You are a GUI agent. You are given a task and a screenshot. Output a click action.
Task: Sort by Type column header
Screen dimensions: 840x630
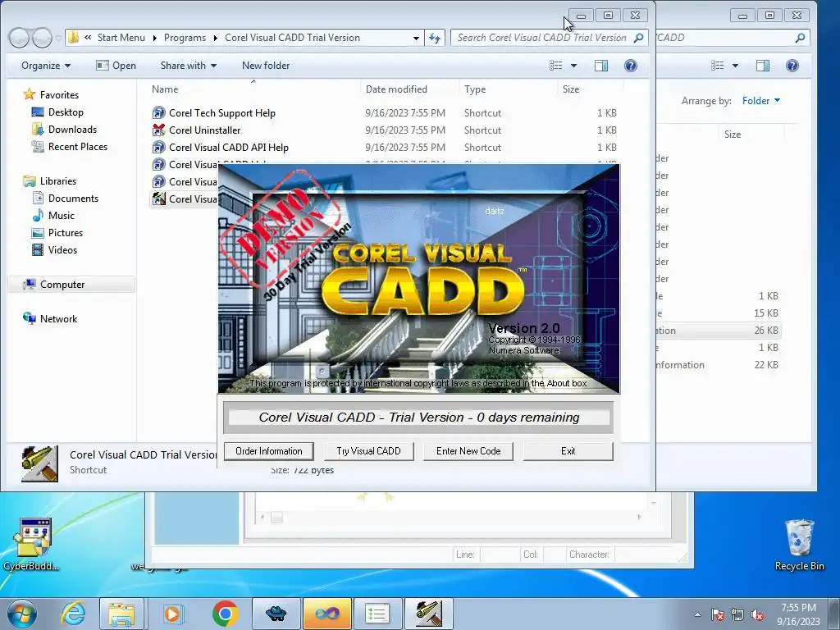click(x=475, y=89)
